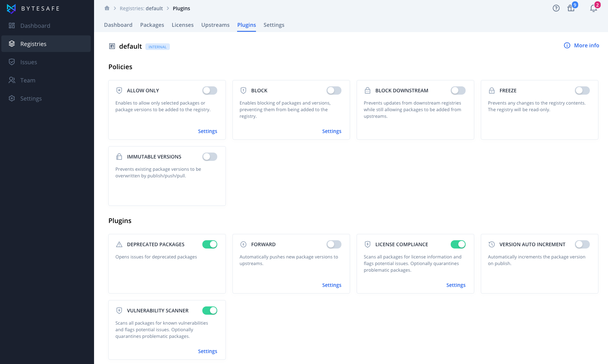Click the Team people icon in sidebar

pos(12,80)
